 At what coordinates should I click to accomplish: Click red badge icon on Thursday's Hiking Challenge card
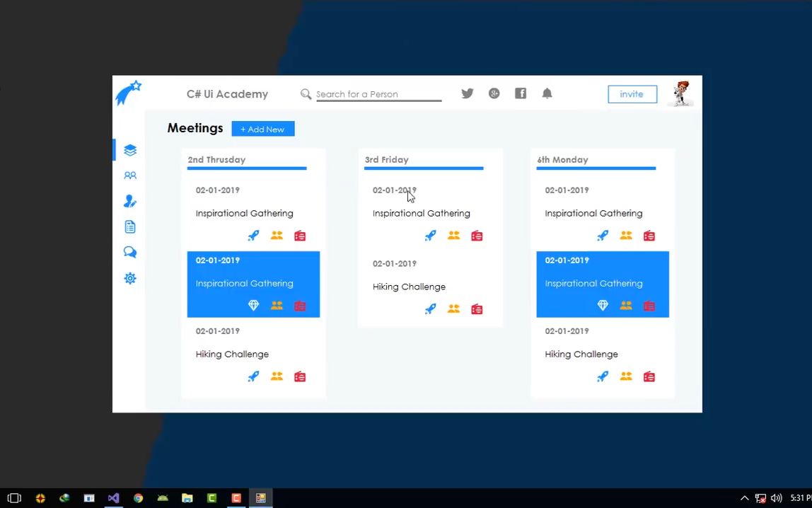pyautogui.click(x=300, y=376)
